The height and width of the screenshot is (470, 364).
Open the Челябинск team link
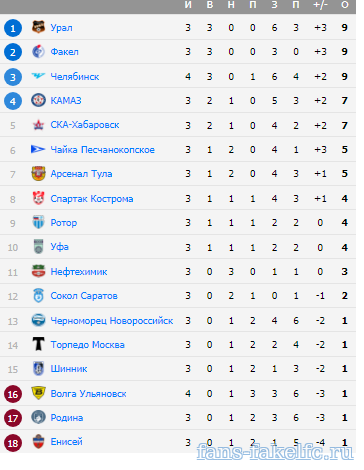pyautogui.click(x=75, y=77)
